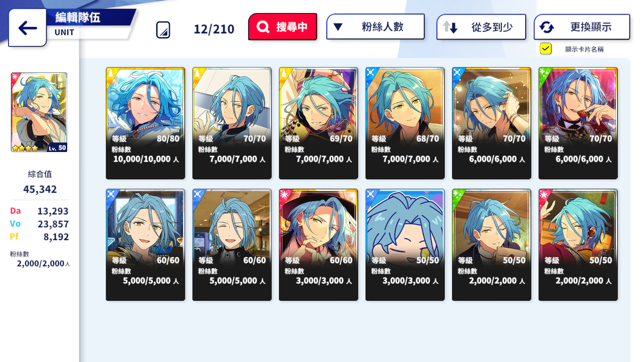Click the back arrow button

[x=27, y=28]
